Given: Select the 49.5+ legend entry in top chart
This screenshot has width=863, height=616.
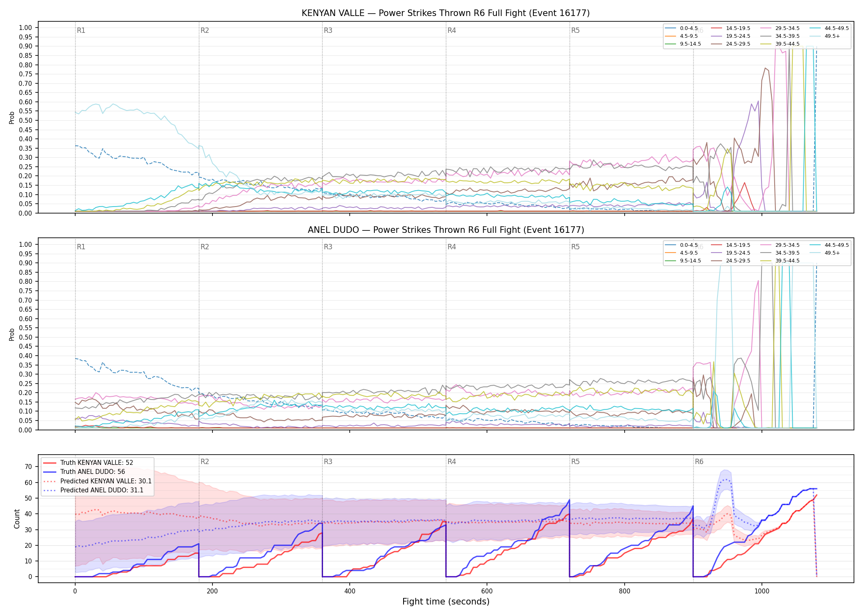Looking at the screenshot, I should coord(825,36).
